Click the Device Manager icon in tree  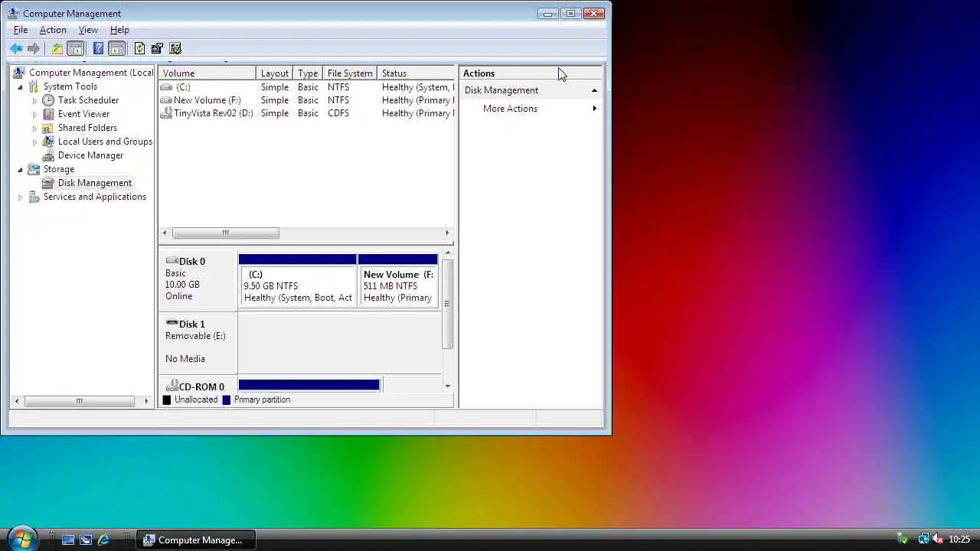click(48, 155)
